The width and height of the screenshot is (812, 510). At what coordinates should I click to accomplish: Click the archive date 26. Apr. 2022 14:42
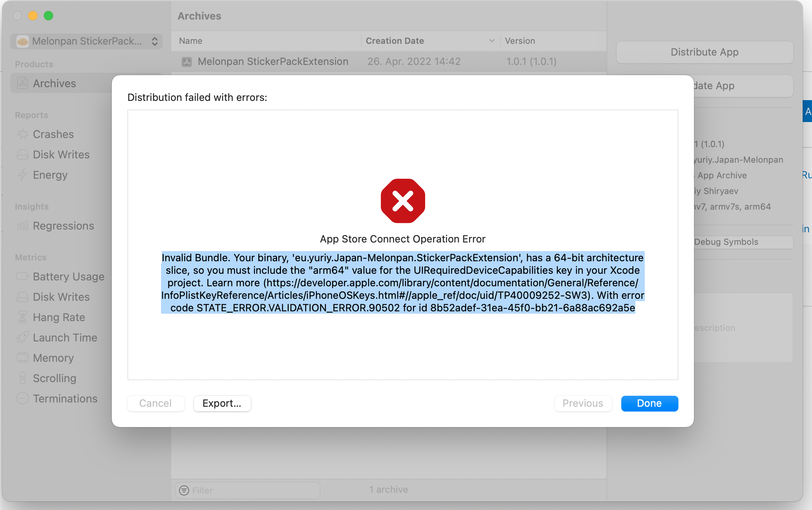pos(414,61)
